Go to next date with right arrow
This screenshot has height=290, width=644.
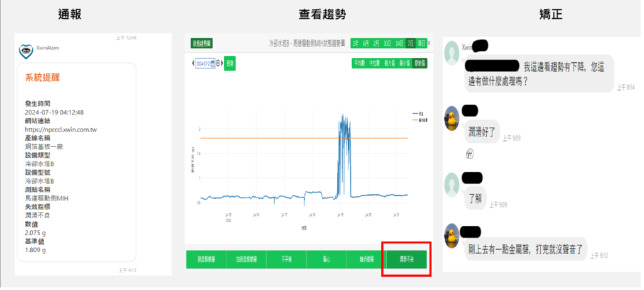222,64
